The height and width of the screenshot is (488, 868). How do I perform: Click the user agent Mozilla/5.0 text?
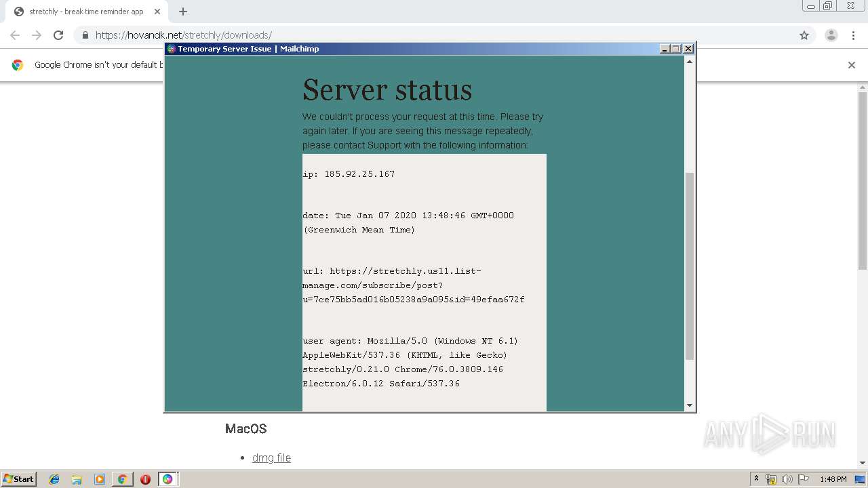pyautogui.click(x=410, y=341)
